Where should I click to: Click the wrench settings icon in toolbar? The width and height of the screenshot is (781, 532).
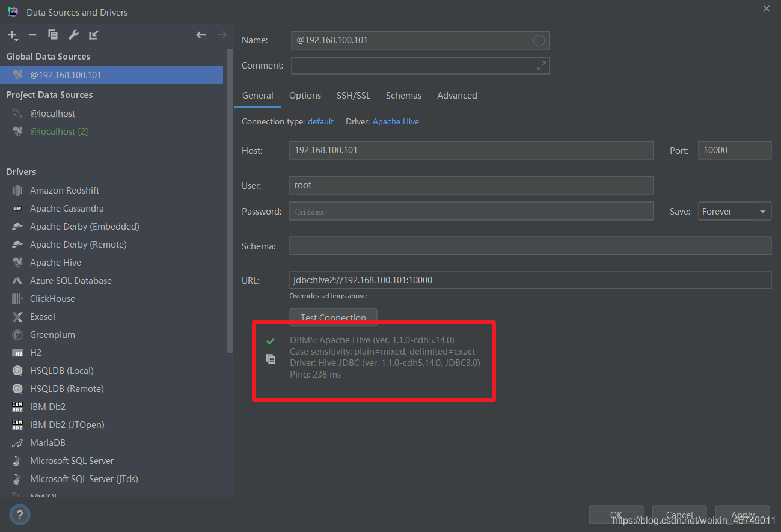click(x=73, y=35)
